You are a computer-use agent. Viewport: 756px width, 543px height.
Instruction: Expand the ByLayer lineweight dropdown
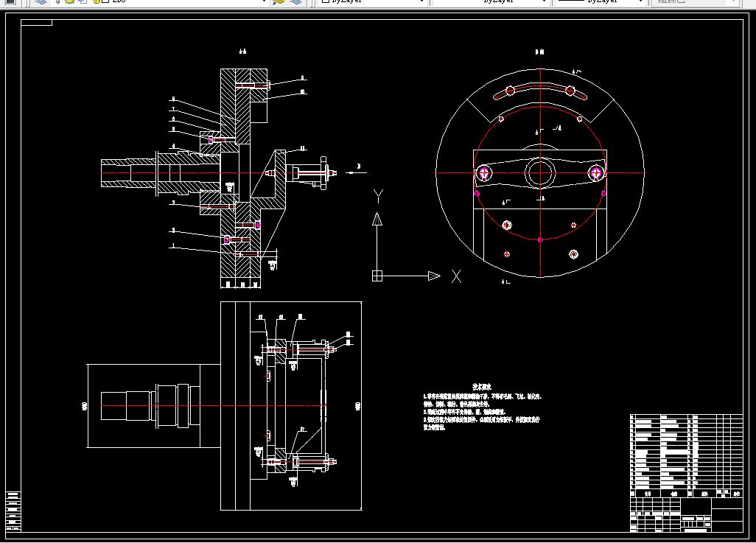pos(601,1)
